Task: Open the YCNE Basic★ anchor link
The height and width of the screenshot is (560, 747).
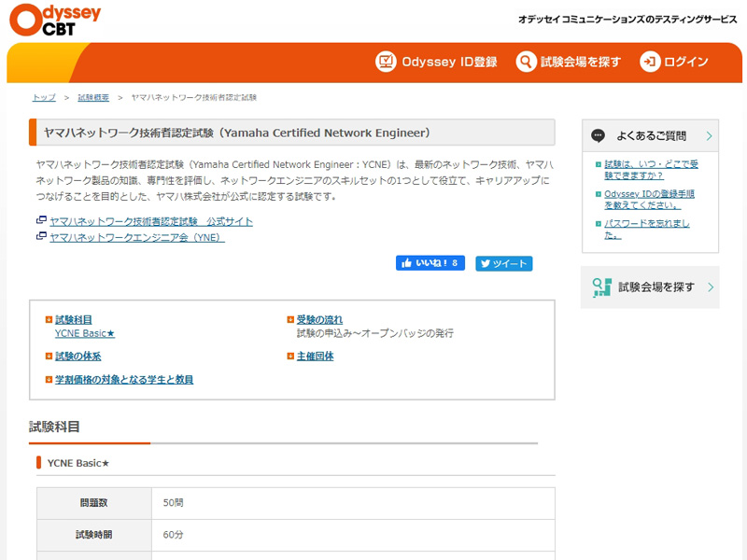Action: tap(85, 333)
